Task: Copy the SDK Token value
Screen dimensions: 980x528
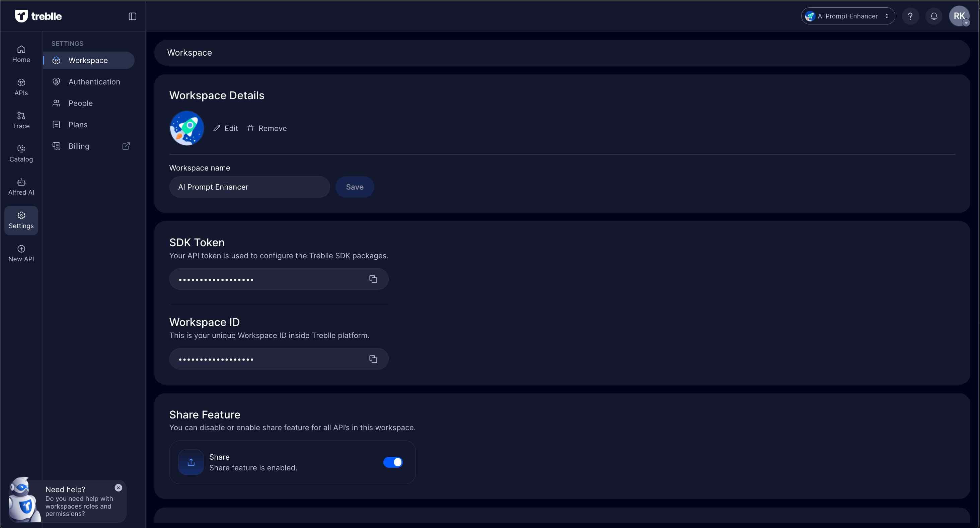Action: [x=373, y=279]
